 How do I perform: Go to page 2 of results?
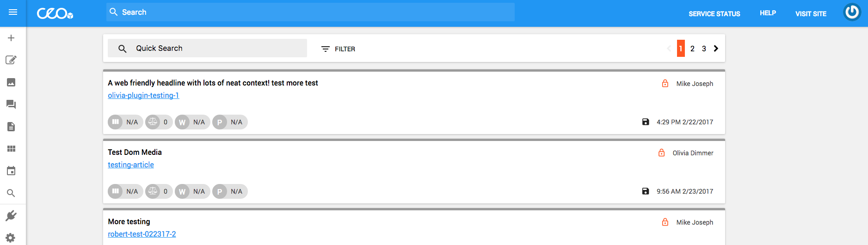[692, 49]
